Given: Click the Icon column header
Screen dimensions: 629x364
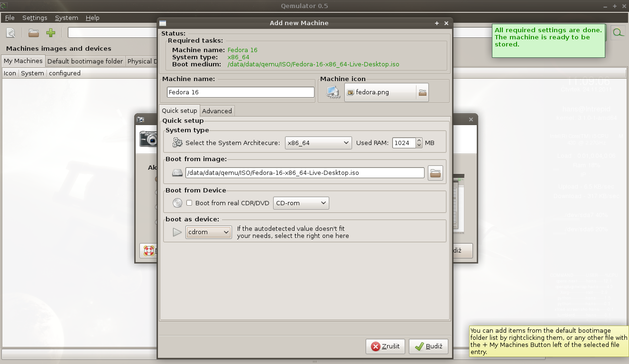Looking at the screenshot, I should (10, 73).
